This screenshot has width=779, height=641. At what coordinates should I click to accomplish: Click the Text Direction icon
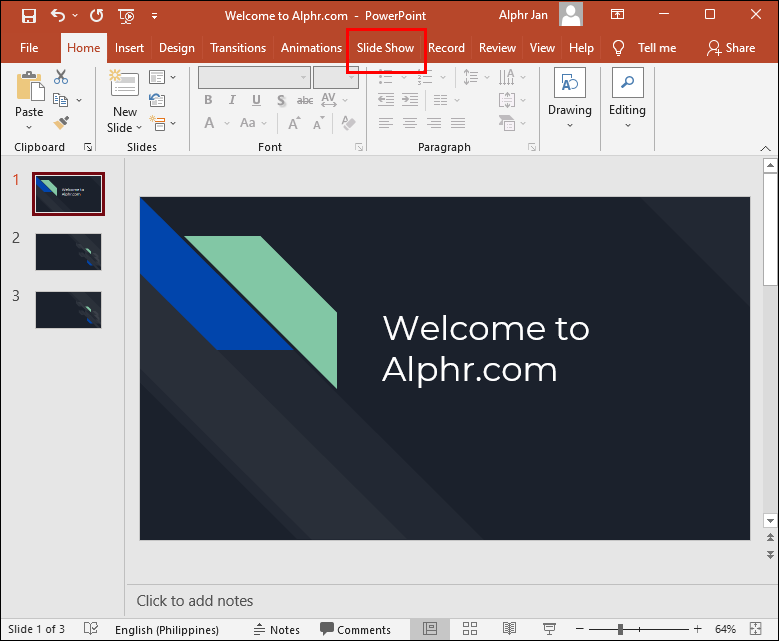tap(507, 77)
